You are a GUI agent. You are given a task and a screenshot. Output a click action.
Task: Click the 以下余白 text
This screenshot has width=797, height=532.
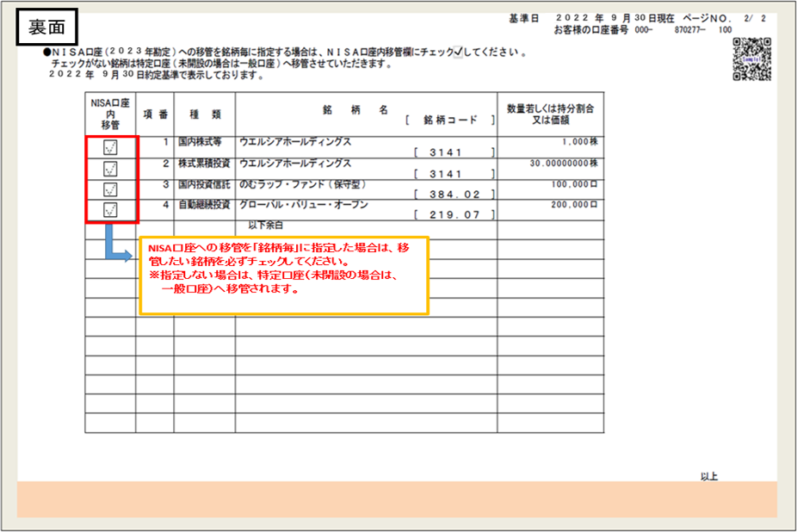[265, 225]
